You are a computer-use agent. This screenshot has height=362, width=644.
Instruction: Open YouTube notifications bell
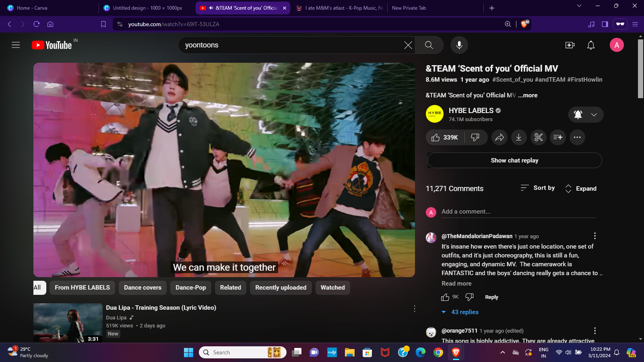591,45
